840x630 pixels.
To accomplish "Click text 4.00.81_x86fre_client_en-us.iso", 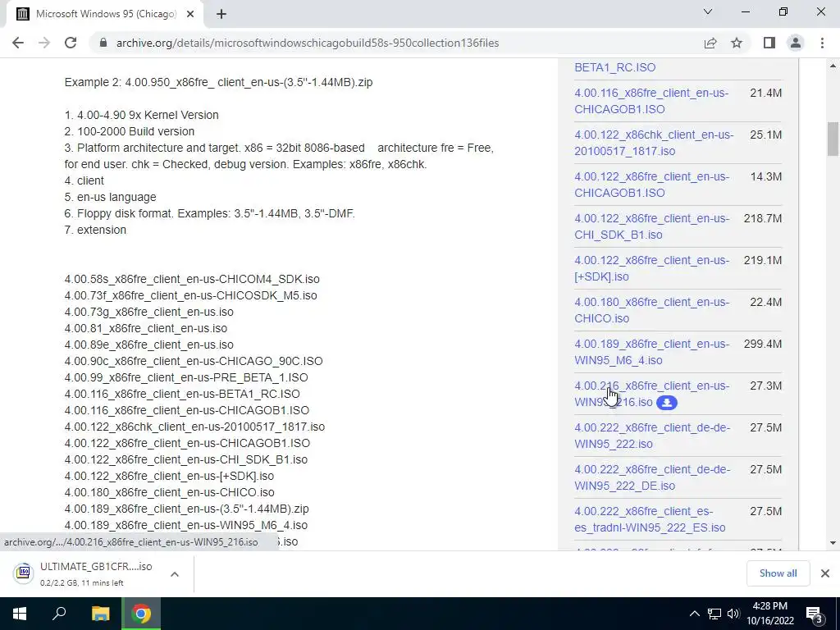I will [146, 328].
